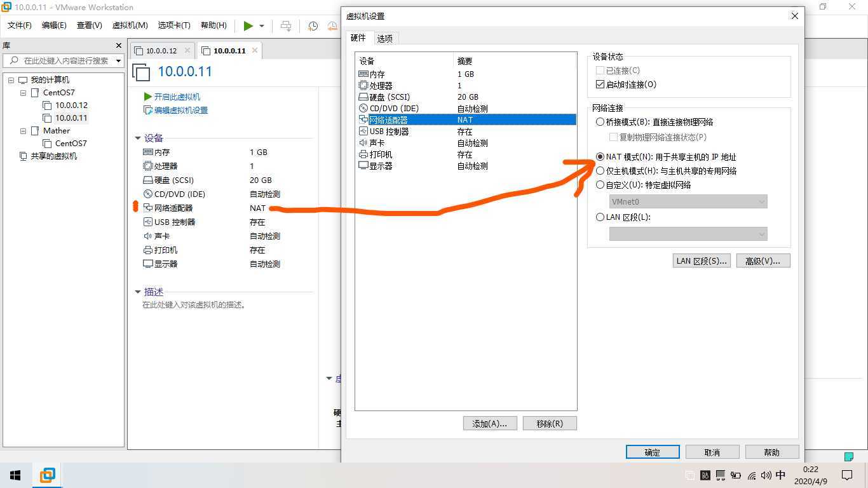Open the 帮助(H) menu
The width and height of the screenshot is (868, 488).
[x=214, y=25]
